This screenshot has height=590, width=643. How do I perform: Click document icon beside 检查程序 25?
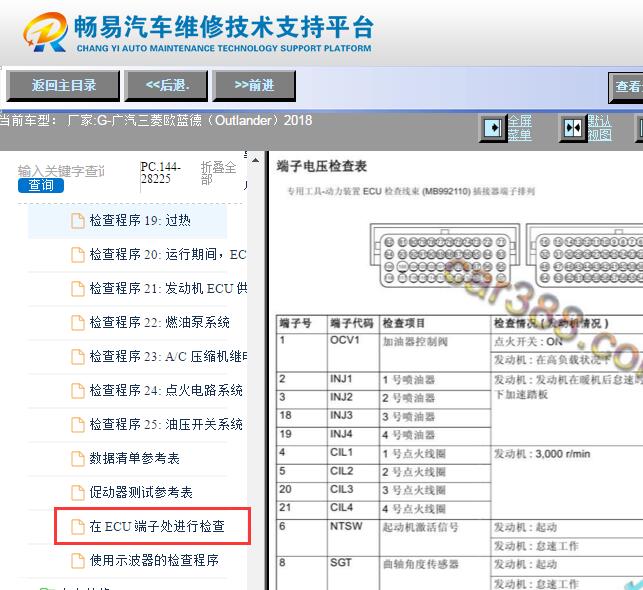point(78,425)
